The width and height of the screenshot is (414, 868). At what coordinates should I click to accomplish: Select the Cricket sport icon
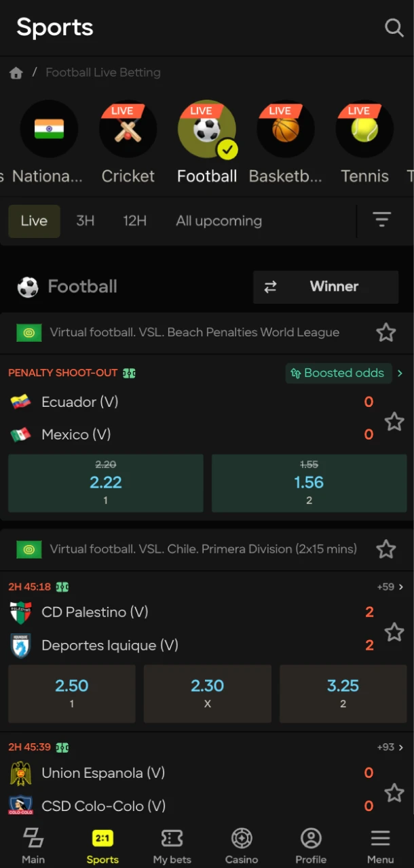(x=128, y=129)
